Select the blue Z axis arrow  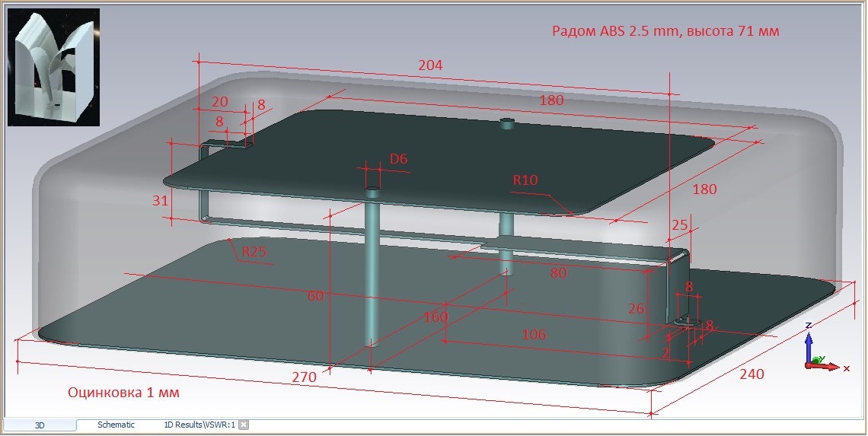tap(808, 344)
